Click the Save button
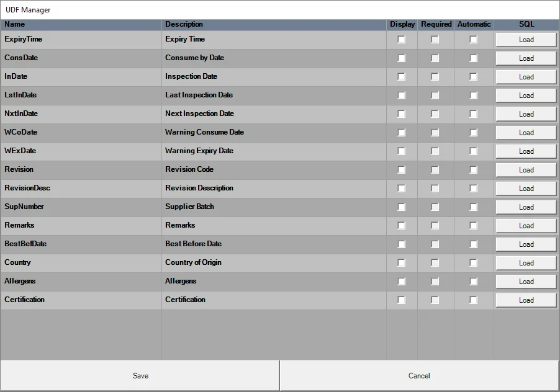 point(140,375)
